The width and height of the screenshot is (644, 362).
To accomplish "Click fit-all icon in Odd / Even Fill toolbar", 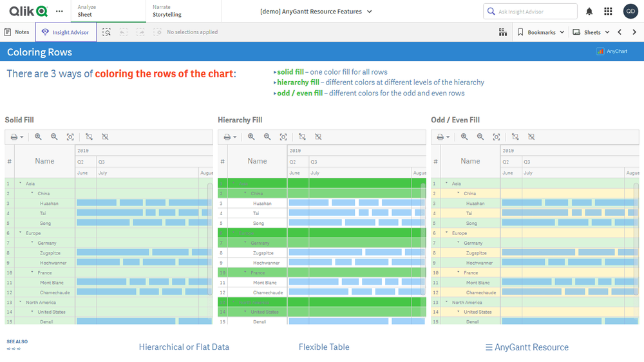I will point(497,137).
